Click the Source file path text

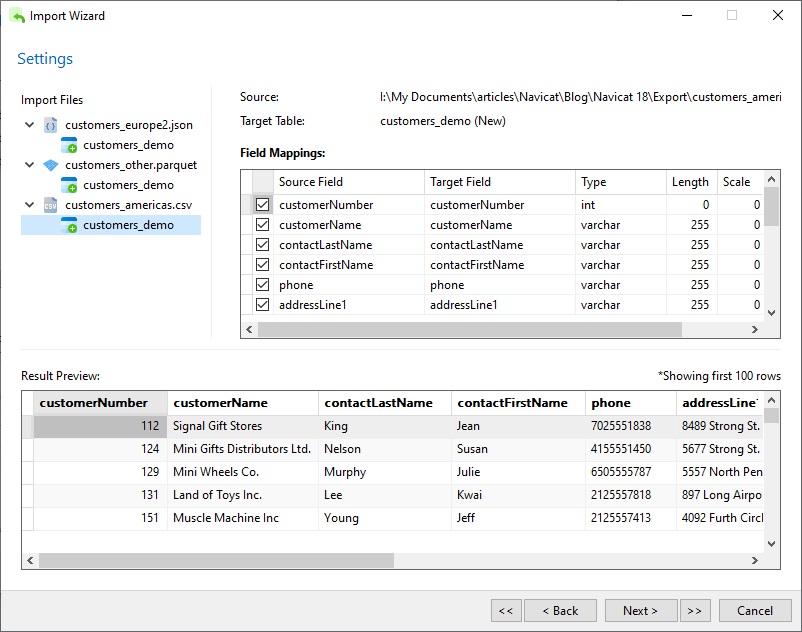pos(581,97)
